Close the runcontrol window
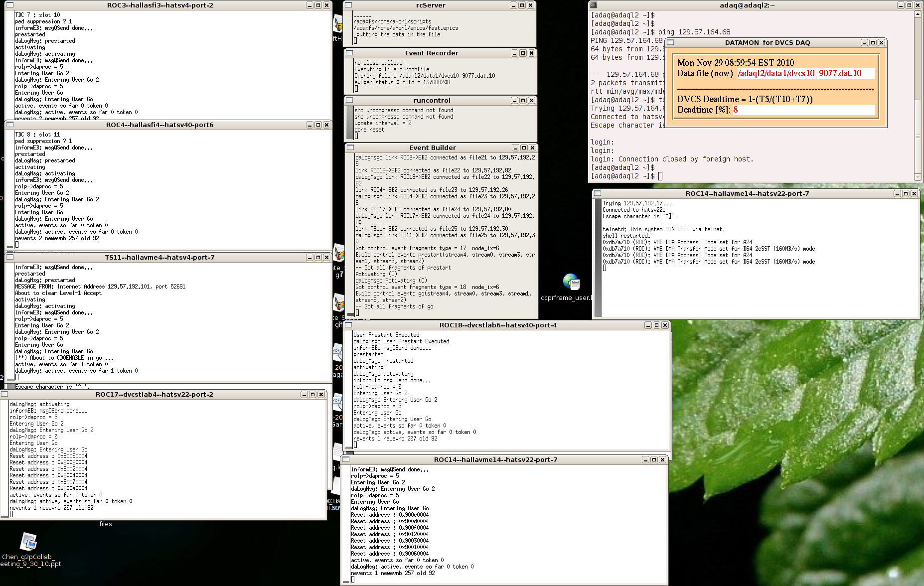924x586 pixels. coord(531,100)
